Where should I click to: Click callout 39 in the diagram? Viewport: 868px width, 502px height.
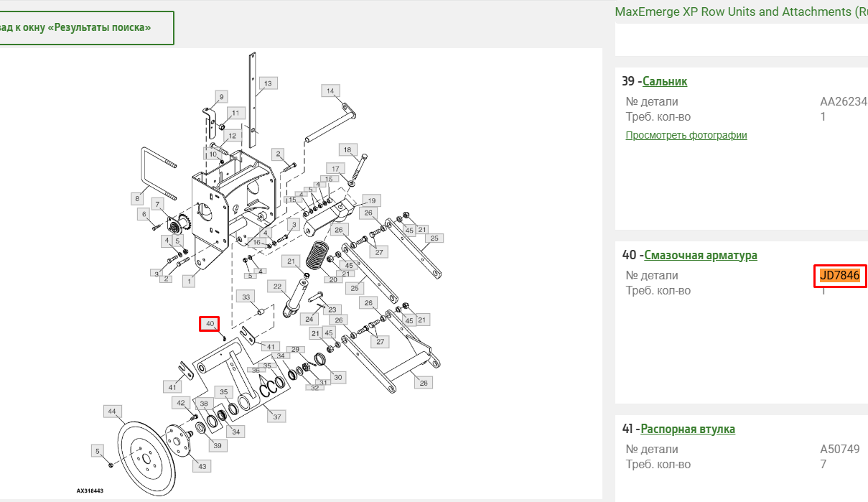click(x=218, y=446)
